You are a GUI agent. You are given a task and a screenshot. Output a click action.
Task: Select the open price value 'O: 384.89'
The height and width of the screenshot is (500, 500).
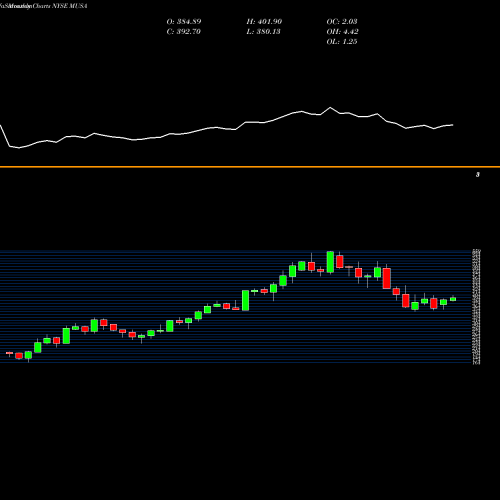[x=184, y=22]
